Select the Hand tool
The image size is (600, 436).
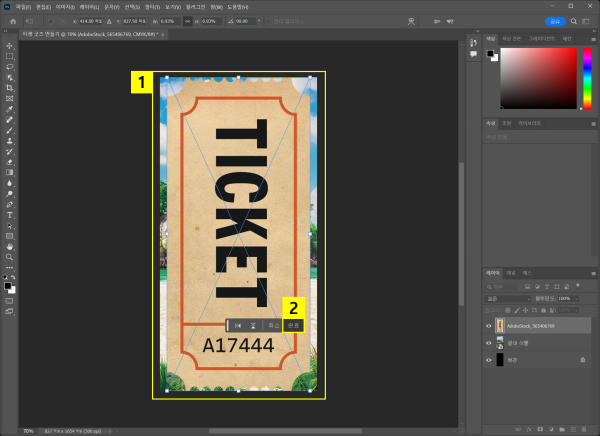(x=10, y=245)
